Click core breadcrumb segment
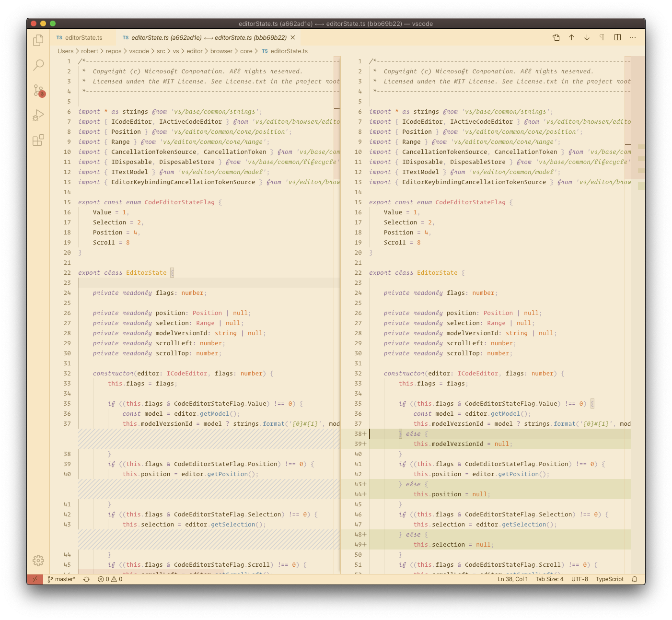 (246, 51)
